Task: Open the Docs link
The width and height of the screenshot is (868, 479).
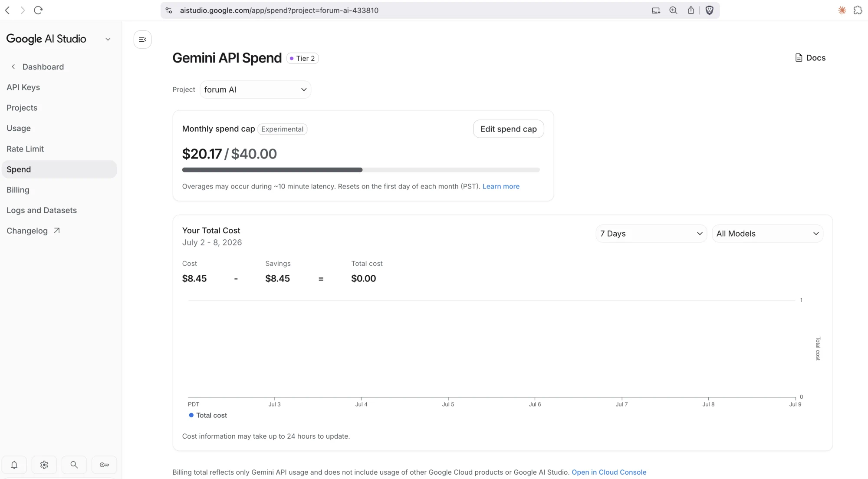Action: [810, 58]
